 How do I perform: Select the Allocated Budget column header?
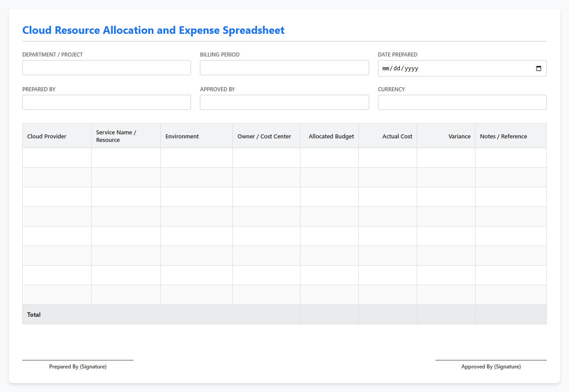tap(329, 136)
